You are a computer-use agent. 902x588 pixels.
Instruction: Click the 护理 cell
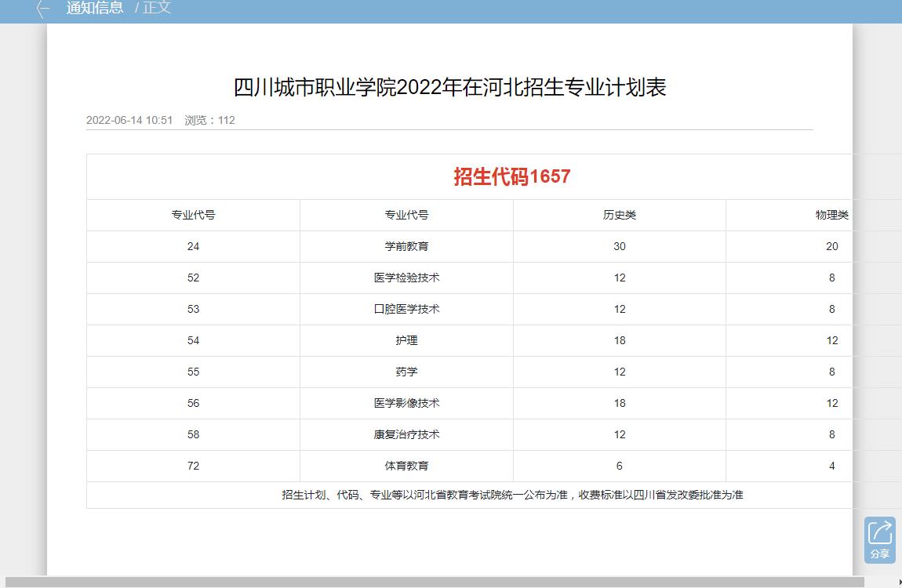coord(407,340)
